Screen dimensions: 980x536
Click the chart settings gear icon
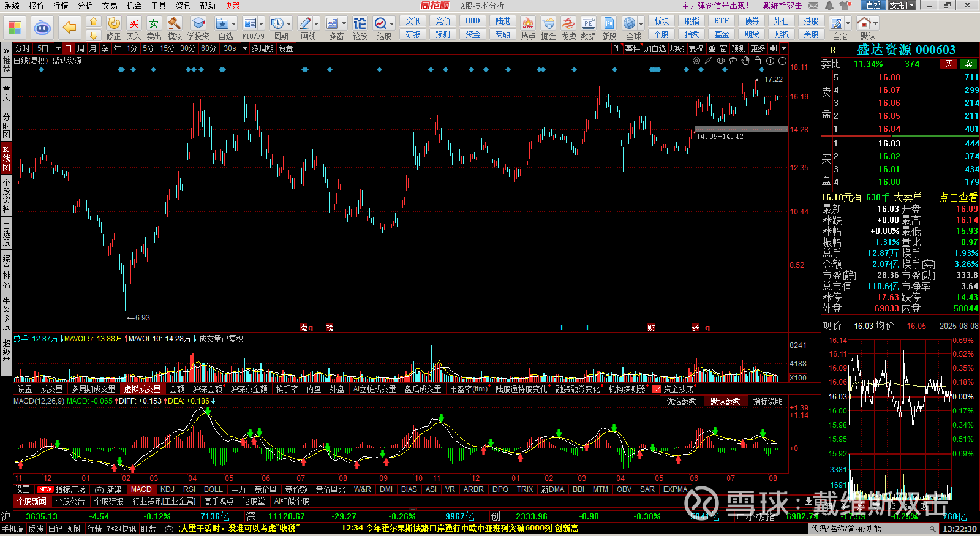click(696, 61)
